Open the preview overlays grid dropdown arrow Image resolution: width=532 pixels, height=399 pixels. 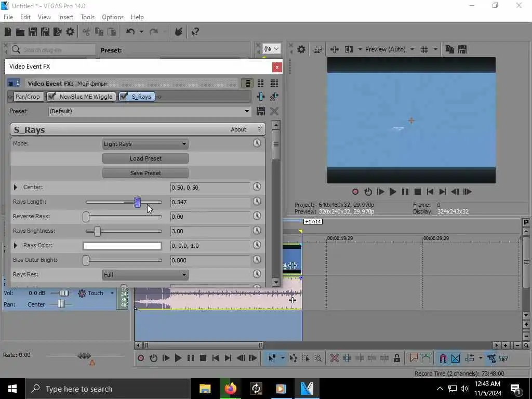pos(435,49)
